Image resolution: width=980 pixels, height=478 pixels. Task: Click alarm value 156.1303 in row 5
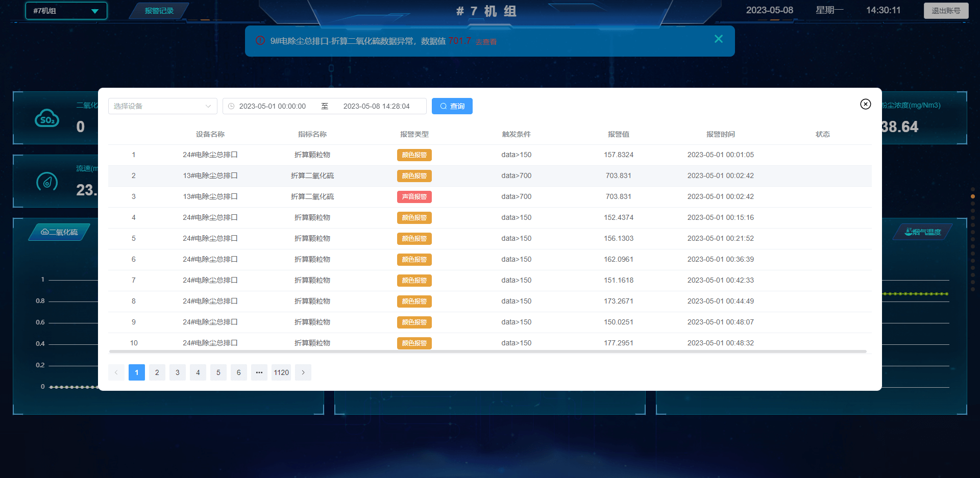click(619, 238)
